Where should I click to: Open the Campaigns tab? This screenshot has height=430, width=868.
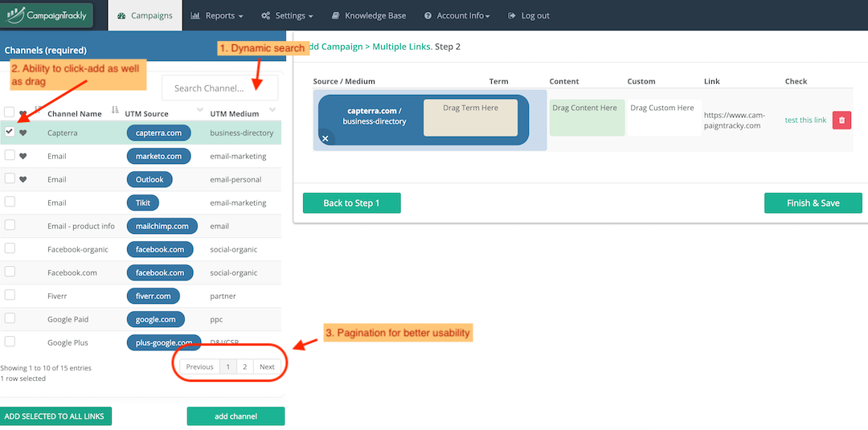(x=145, y=15)
